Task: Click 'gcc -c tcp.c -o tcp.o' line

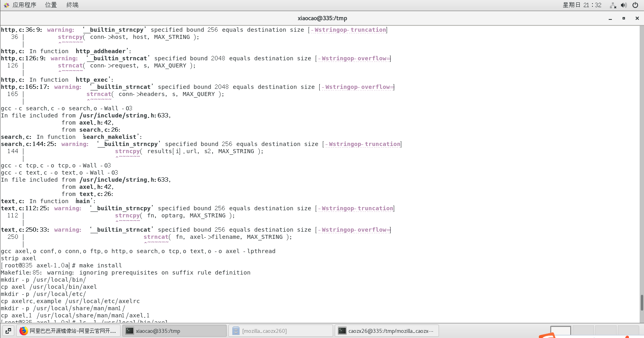Action: pos(56,165)
